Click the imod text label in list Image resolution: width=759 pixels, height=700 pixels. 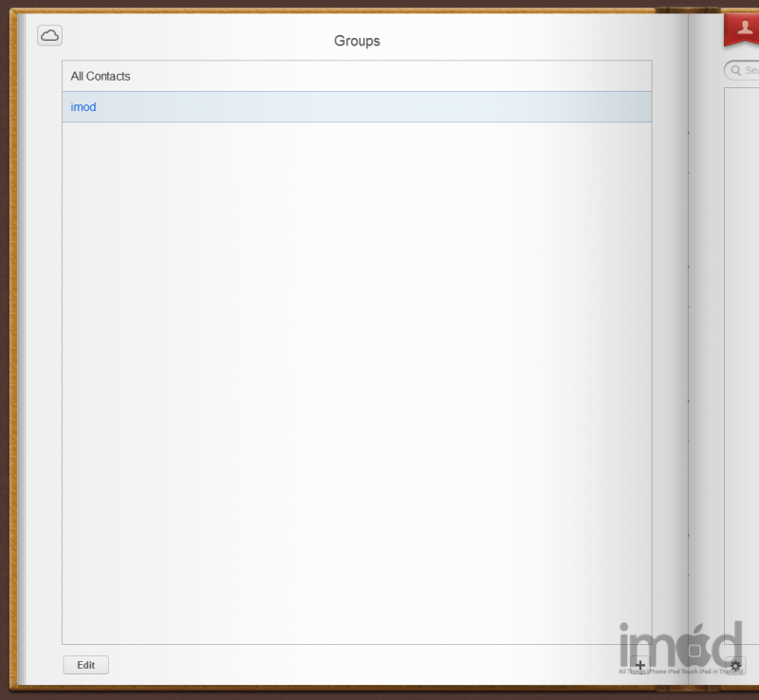83,107
